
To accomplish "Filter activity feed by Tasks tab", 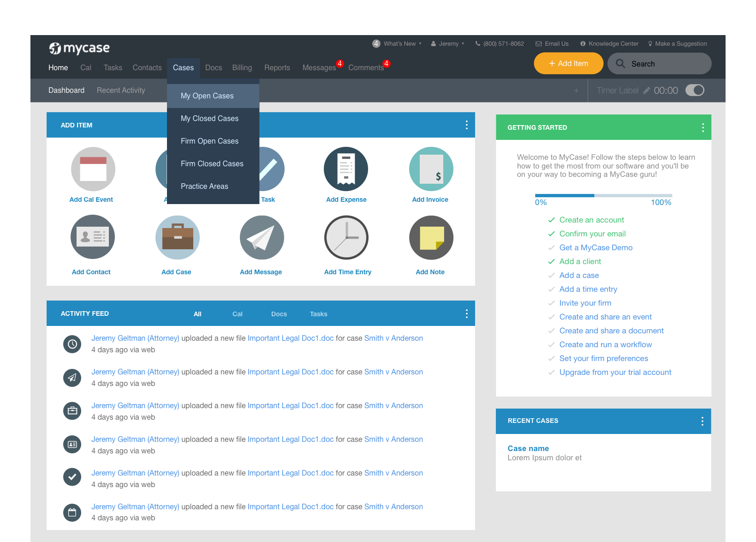I will [x=319, y=314].
